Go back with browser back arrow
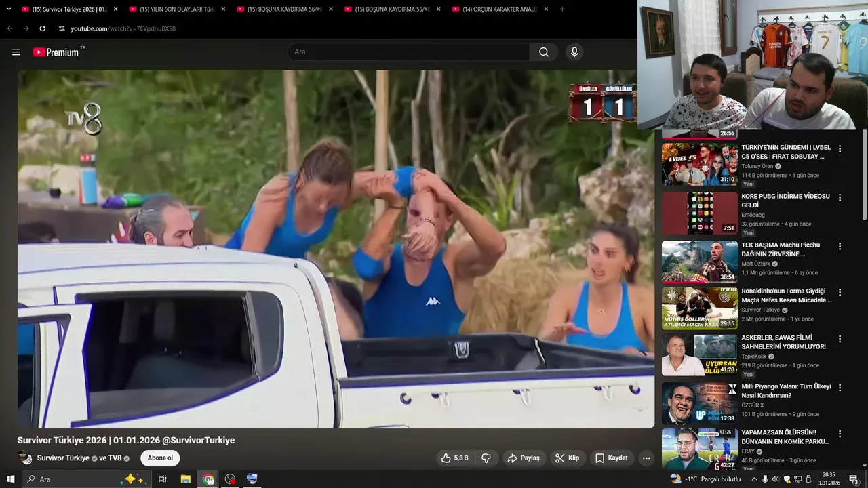868x488 pixels. pos(10,28)
